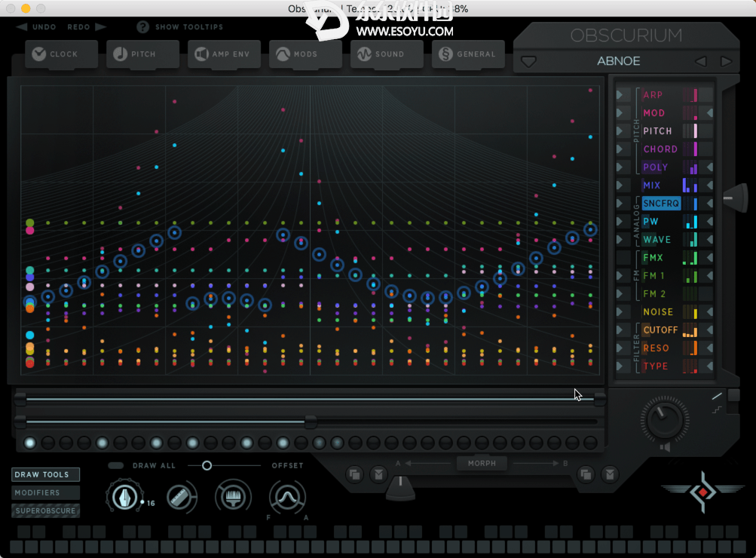Expand the WAVE row left triangle

point(620,240)
